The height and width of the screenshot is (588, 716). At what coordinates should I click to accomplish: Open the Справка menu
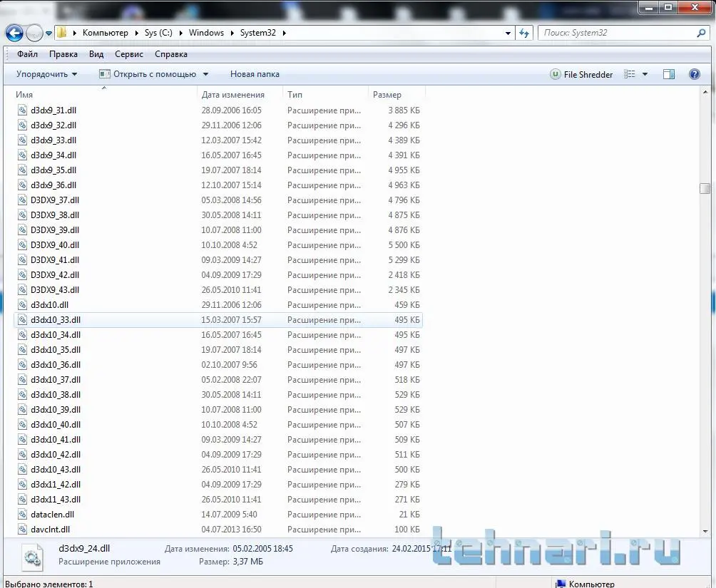[170, 54]
